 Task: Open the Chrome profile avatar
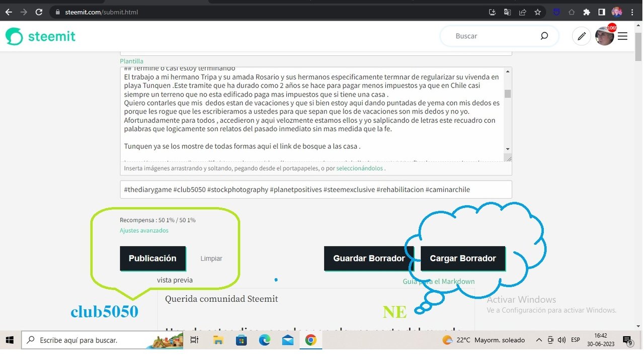coord(617,12)
